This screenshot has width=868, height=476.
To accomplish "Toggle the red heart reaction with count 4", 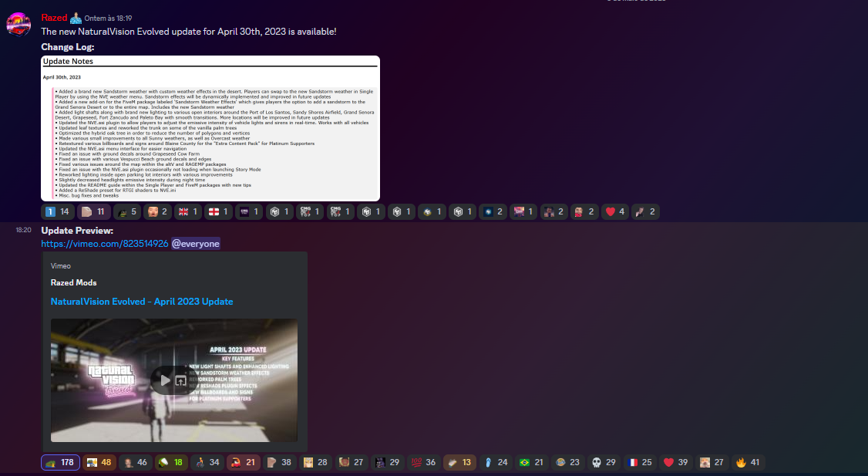I will 614,211.
